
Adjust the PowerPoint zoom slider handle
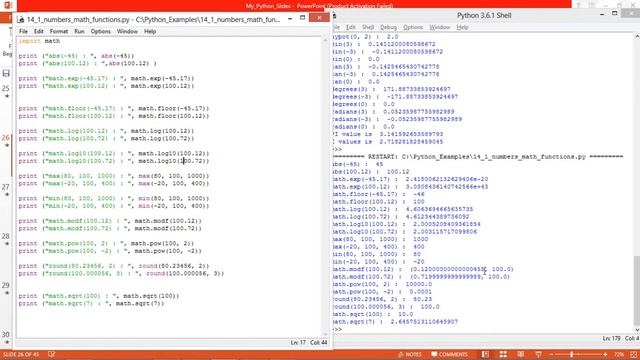pos(571,354)
